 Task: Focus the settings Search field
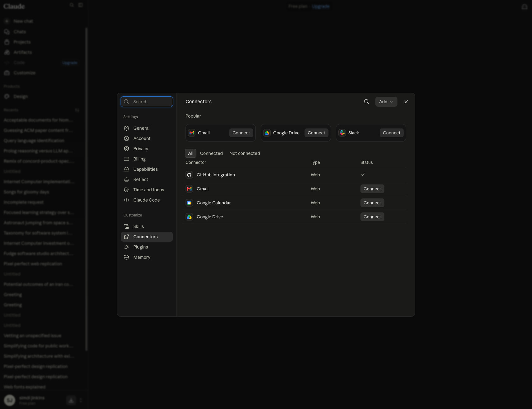tap(147, 102)
